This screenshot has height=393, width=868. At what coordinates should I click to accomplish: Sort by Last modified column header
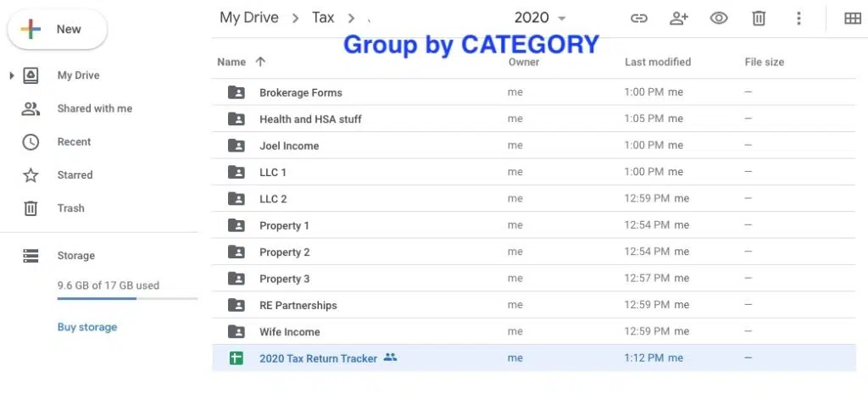(x=657, y=62)
